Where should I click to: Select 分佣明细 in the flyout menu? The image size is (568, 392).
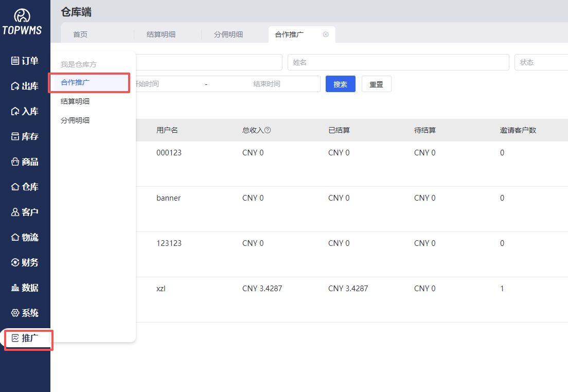(x=75, y=120)
